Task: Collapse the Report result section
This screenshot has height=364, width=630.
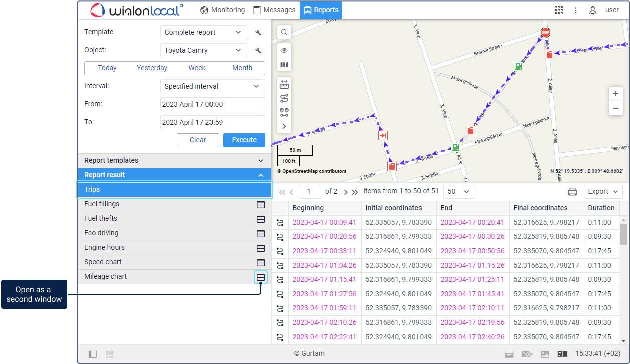Action: click(174, 175)
